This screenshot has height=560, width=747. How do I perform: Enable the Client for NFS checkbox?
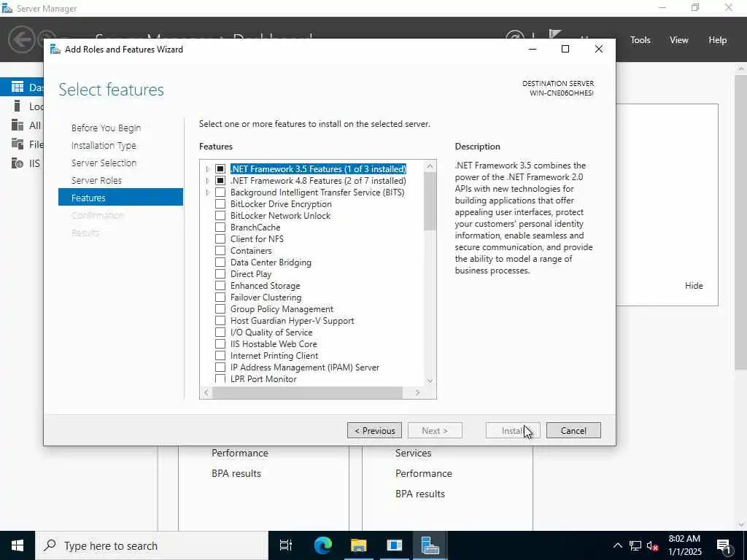220,239
